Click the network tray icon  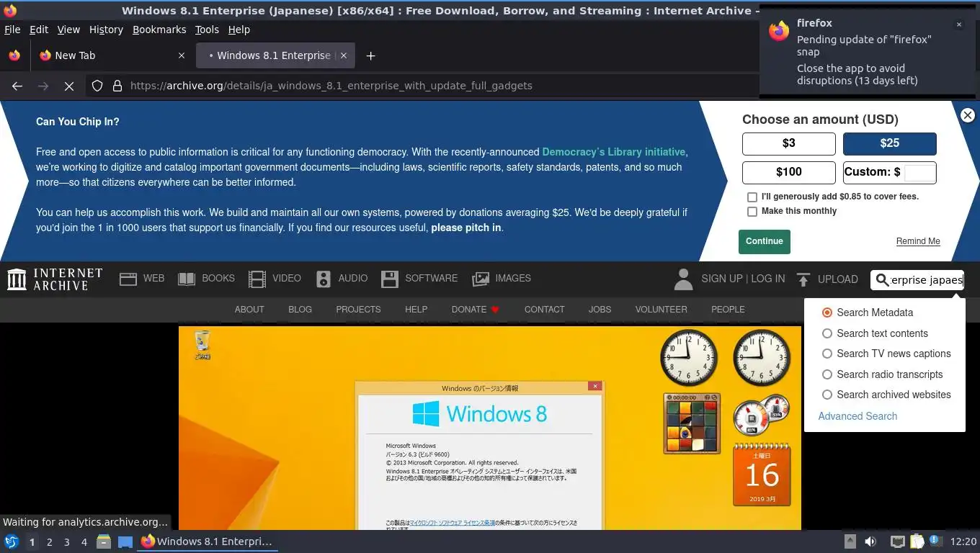coord(897,541)
